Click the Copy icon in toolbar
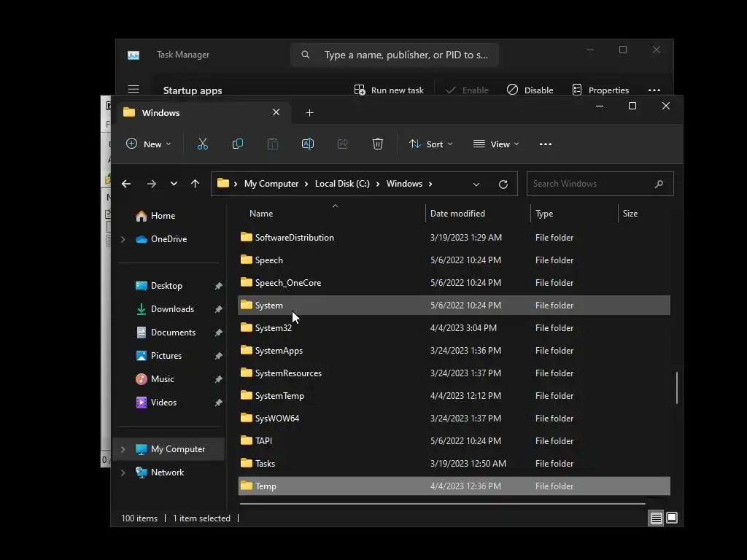 (x=237, y=144)
